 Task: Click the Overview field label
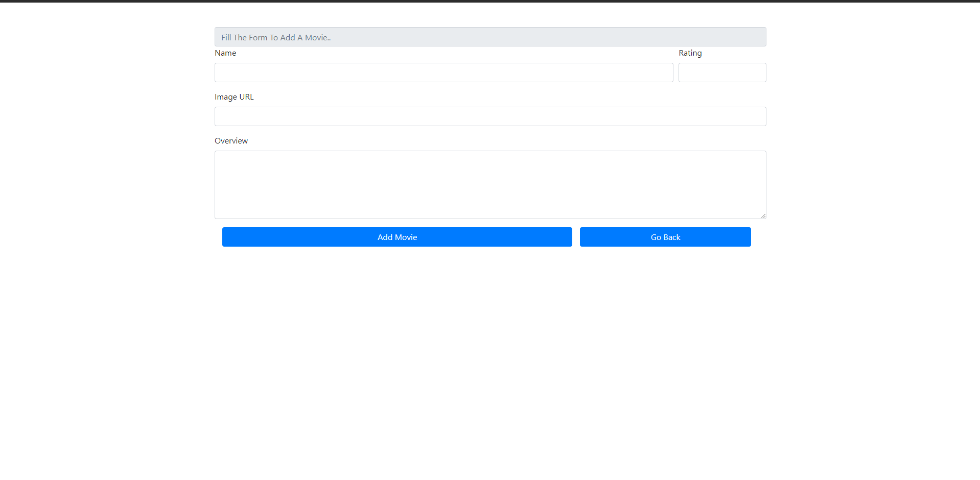tap(231, 140)
